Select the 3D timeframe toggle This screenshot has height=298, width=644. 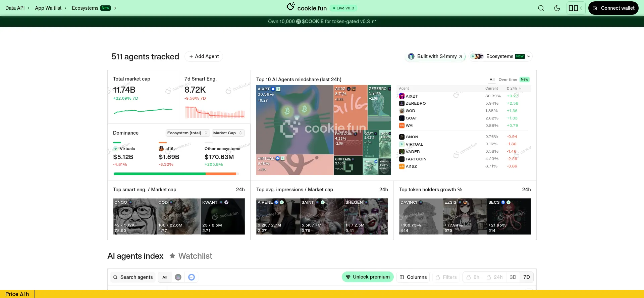click(513, 277)
